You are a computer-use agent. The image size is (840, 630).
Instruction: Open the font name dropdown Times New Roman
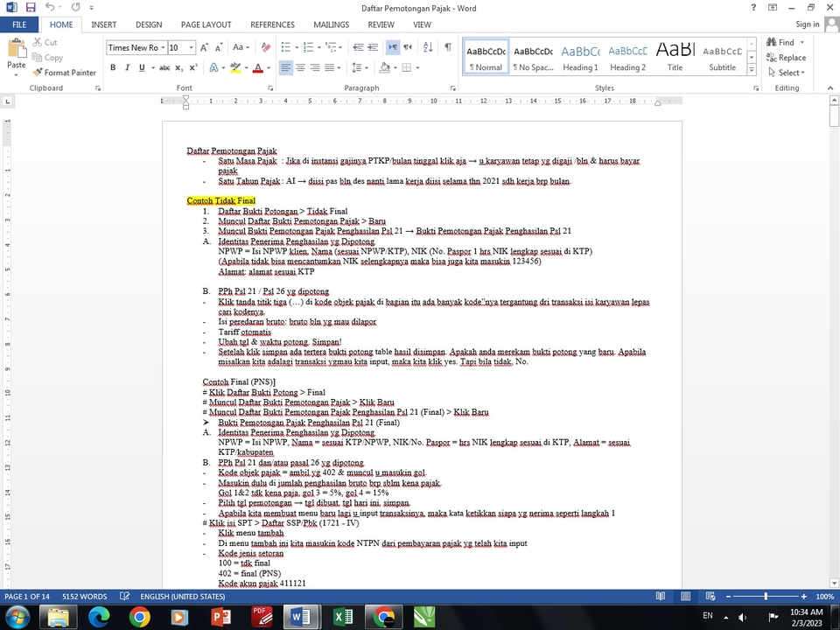(x=163, y=47)
